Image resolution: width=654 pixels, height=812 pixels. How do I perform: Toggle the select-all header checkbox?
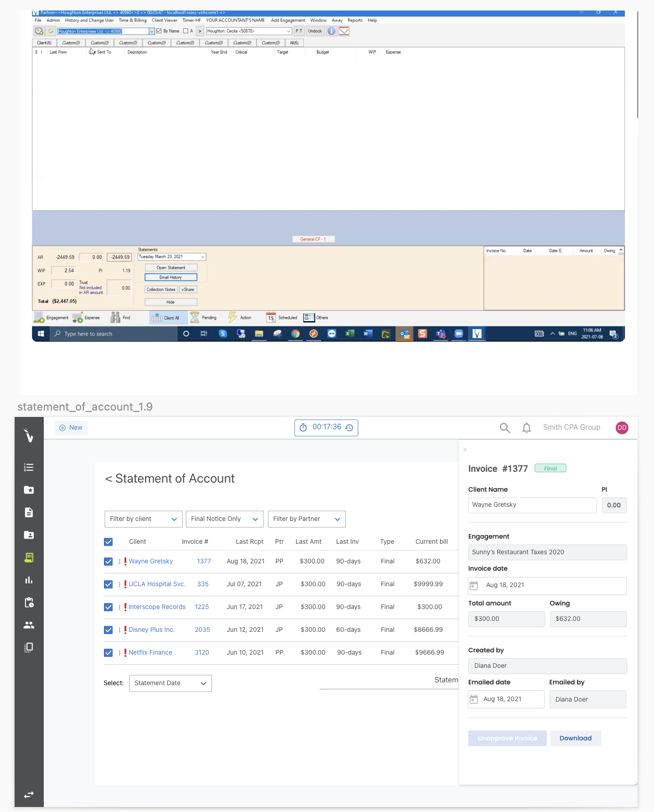109,542
